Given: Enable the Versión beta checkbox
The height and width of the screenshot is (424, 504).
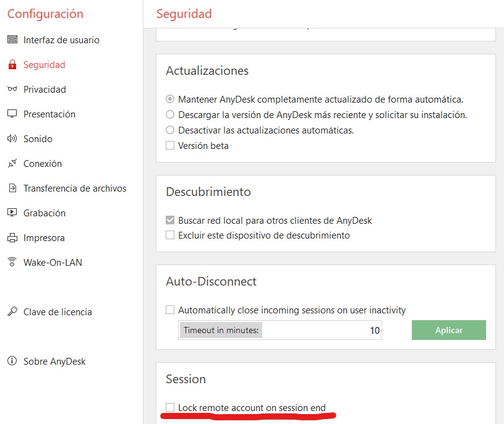Looking at the screenshot, I should coord(170,145).
